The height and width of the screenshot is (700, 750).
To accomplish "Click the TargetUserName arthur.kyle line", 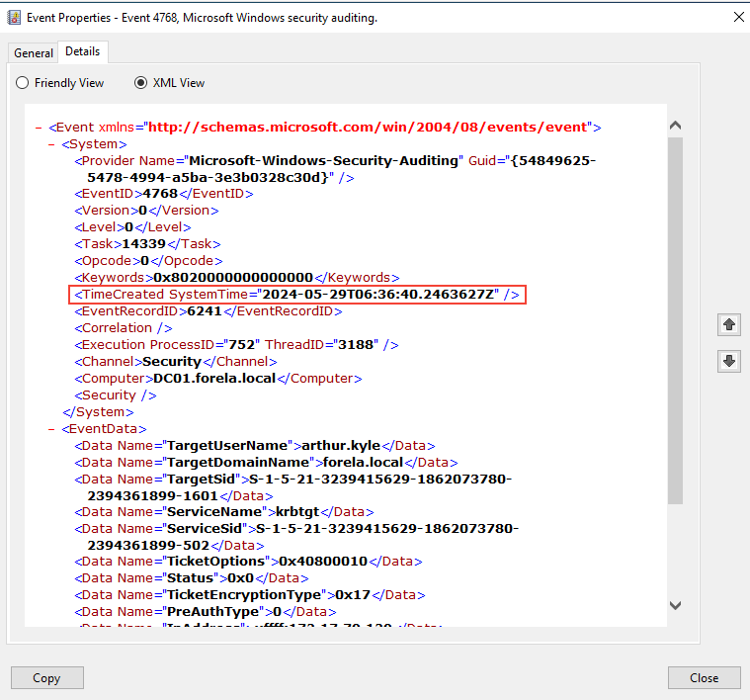I will pyautogui.click(x=255, y=446).
